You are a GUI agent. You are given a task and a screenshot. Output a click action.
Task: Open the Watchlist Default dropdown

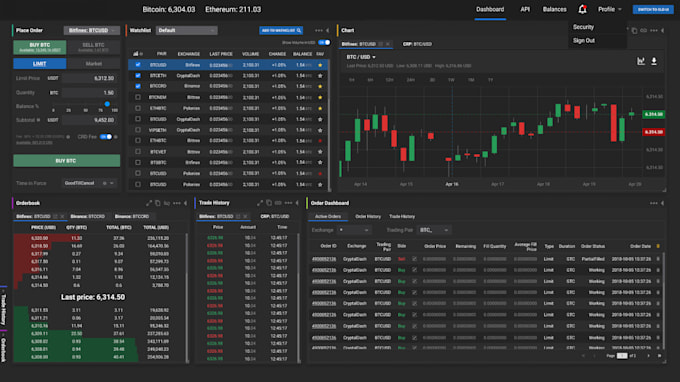pyautogui.click(x=186, y=30)
